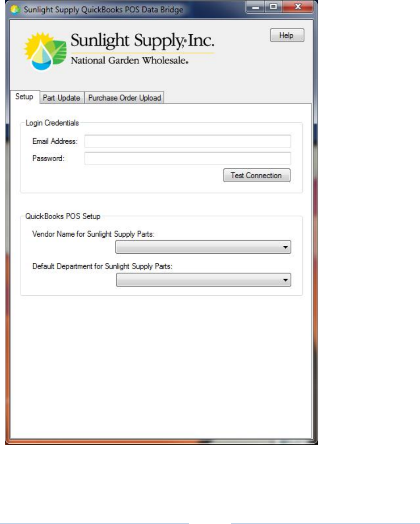Click the 'Vendor Name for Sunlight Supply Parts:' label

(93, 234)
